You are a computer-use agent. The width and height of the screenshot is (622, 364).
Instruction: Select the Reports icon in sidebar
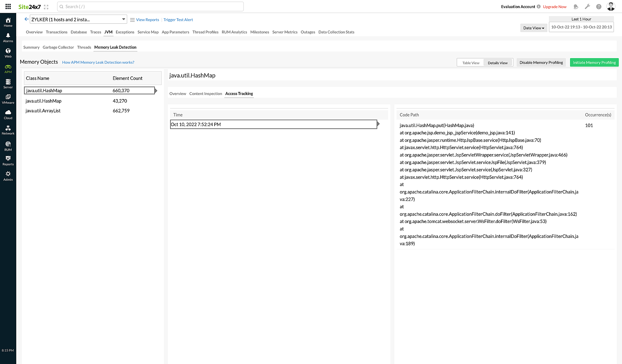coord(8,161)
